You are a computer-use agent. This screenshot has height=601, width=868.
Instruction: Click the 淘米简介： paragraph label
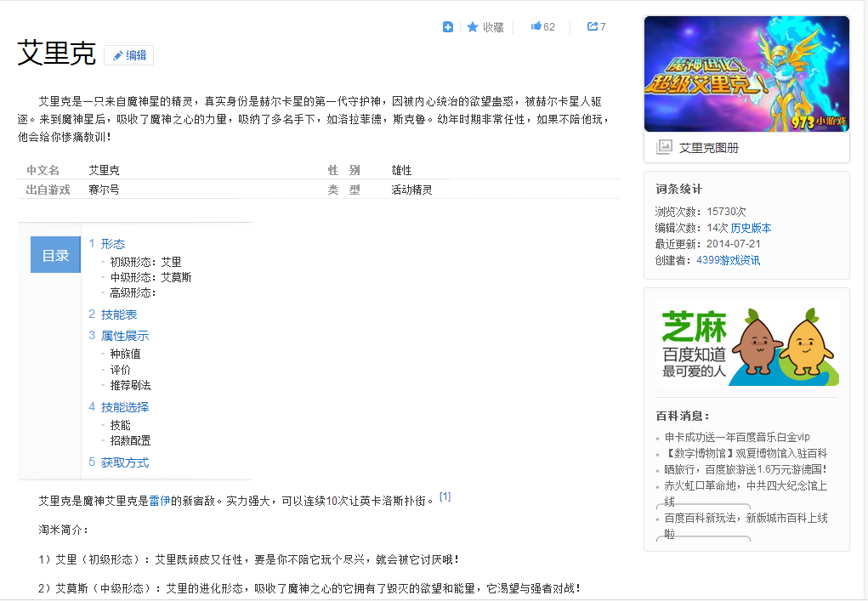pos(64,530)
